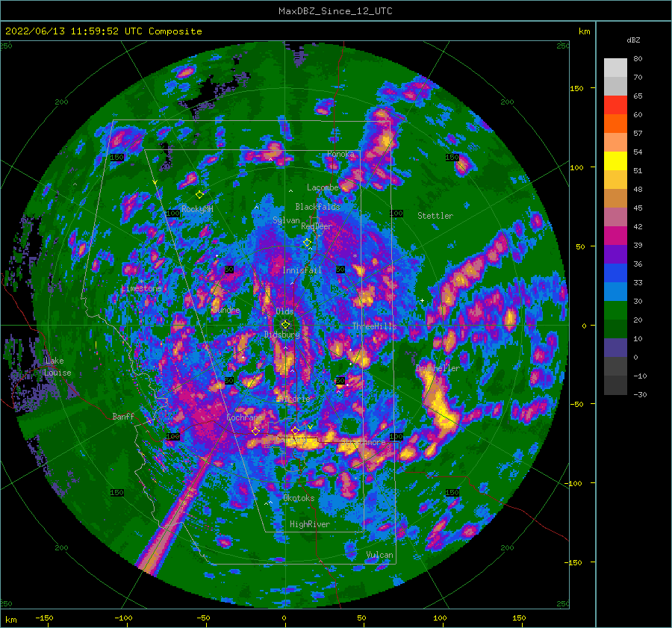The image size is (672, 628).
Task: Click the 80 dBZ legend value
Action: [x=638, y=59]
